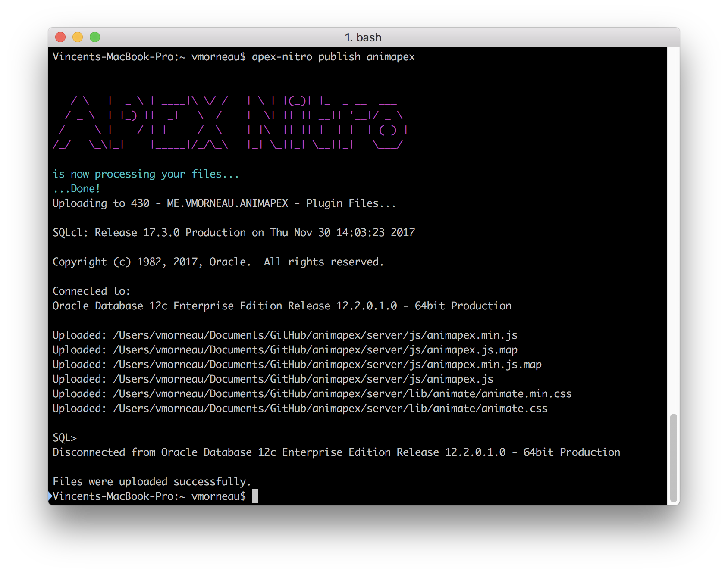Click the uploaded animate.min.css file path
728x574 pixels.
[x=342, y=394]
